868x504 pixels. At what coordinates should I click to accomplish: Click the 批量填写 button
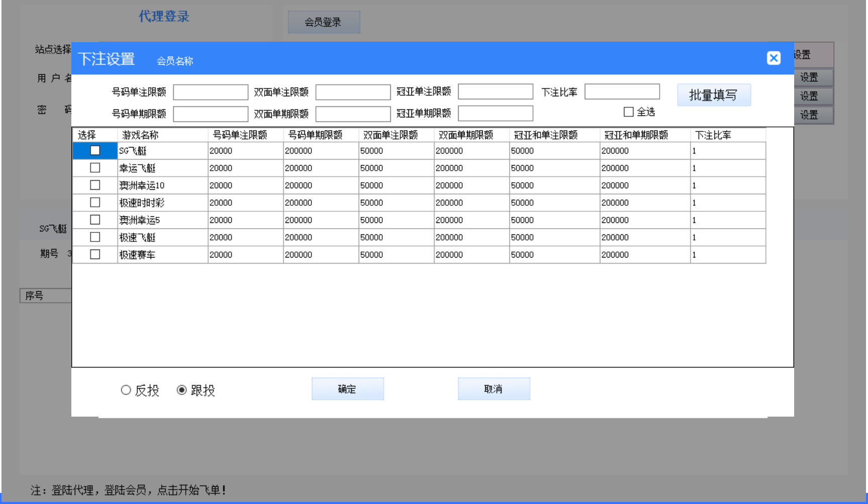713,95
